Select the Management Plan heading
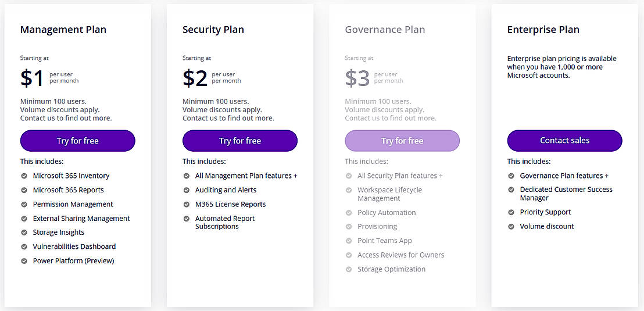This screenshot has height=311, width=644. (63, 30)
